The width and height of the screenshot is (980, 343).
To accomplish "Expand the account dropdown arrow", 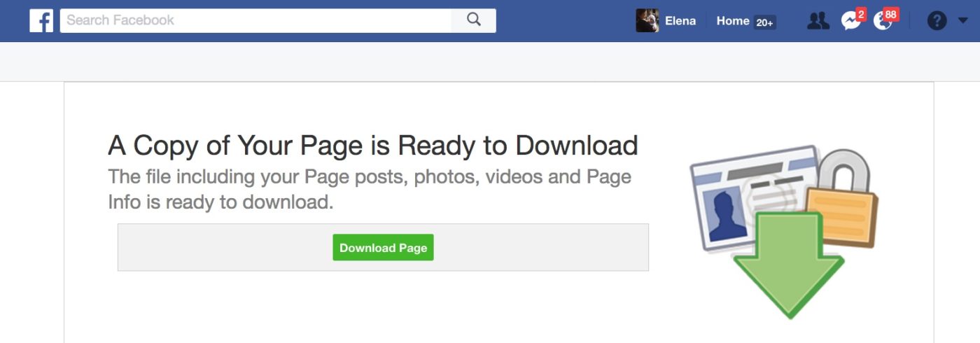I will (962, 21).
